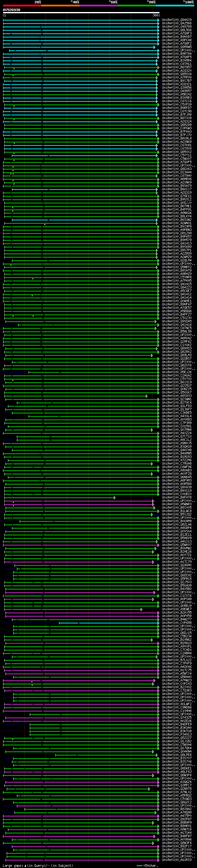Image resolution: width=197 pixels, height=868 pixels.
Task: Open hit UniRef100_Q8H289
Action: [177, 125]
